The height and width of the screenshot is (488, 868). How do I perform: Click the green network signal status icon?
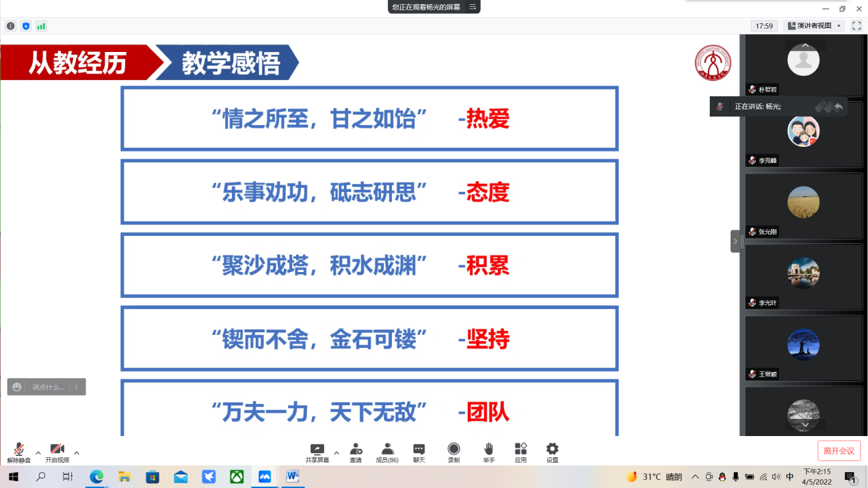coord(41,26)
